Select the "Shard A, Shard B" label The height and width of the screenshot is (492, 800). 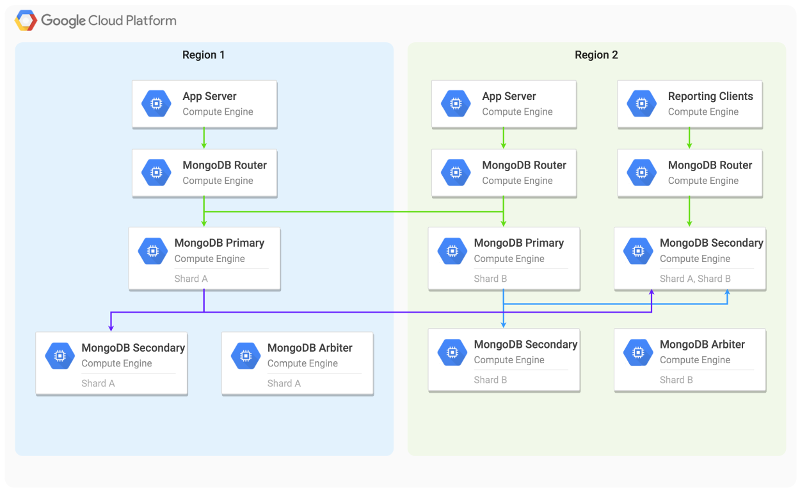point(695,279)
